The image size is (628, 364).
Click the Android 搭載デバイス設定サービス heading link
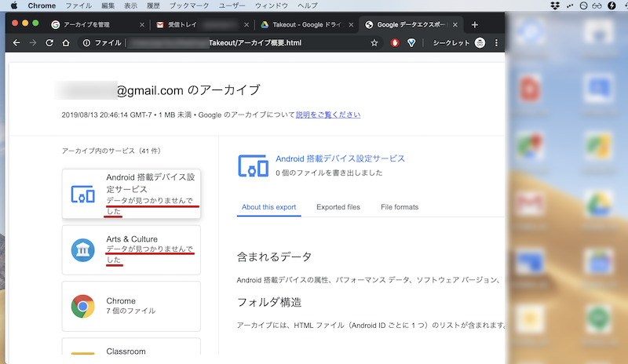click(x=340, y=158)
